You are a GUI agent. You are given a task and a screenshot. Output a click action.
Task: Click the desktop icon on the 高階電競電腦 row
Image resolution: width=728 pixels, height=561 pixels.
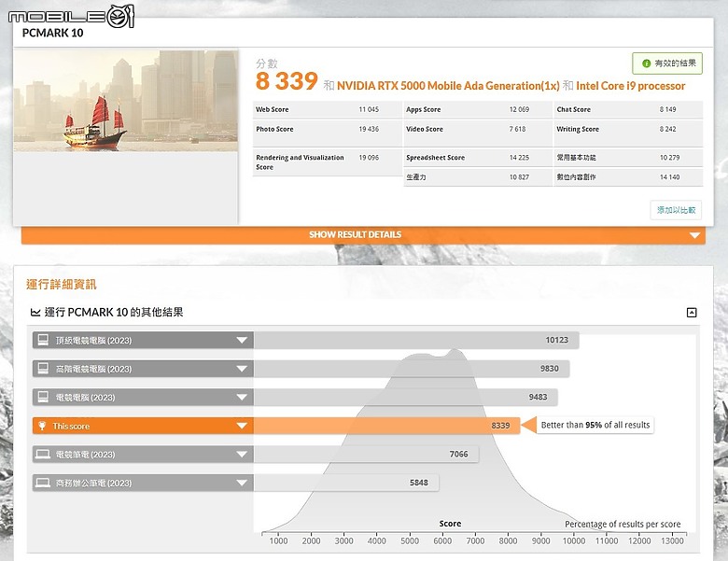click(43, 369)
